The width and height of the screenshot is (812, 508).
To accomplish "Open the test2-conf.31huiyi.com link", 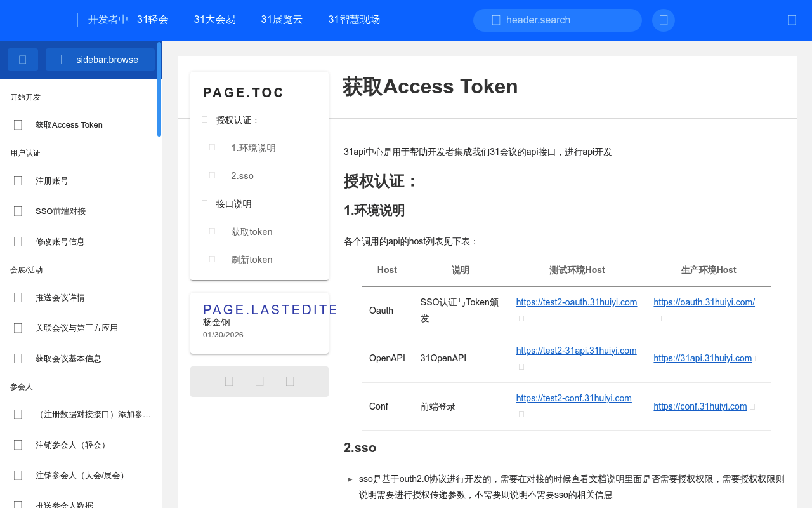I will (x=574, y=398).
